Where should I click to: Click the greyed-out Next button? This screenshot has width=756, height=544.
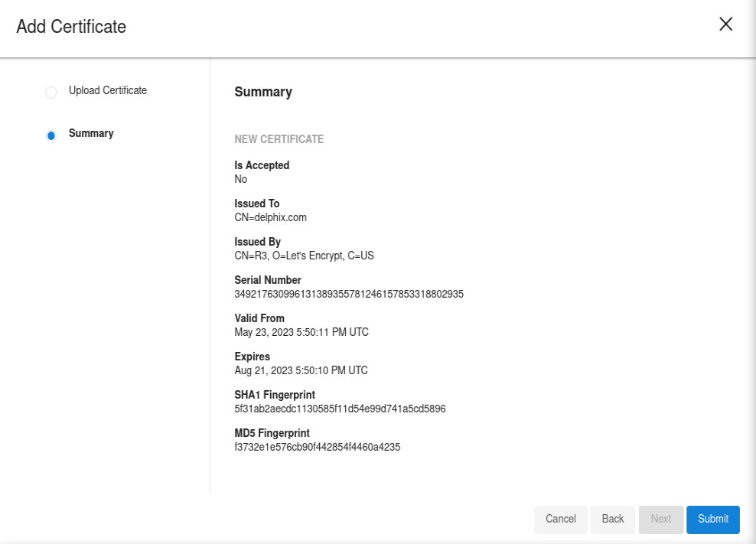click(x=660, y=519)
